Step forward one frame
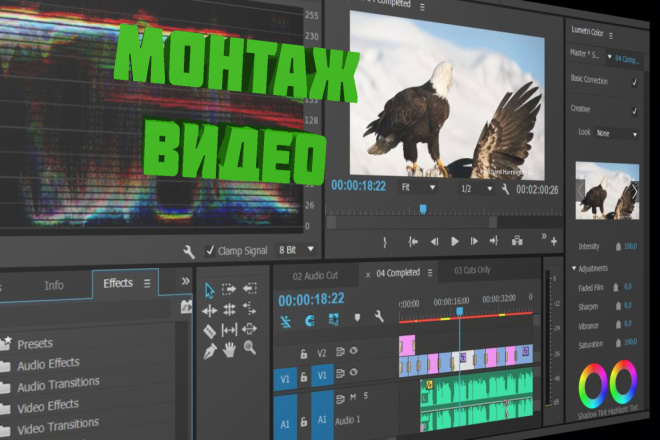 tap(474, 241)
